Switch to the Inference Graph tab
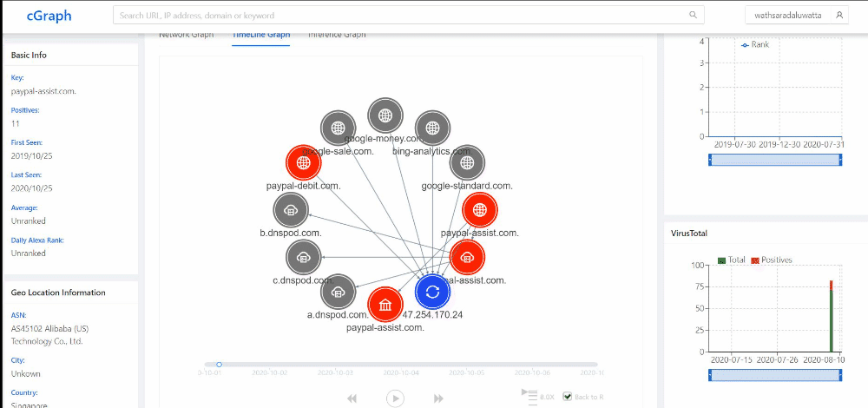The image size is (868, 408). [337, 36]
